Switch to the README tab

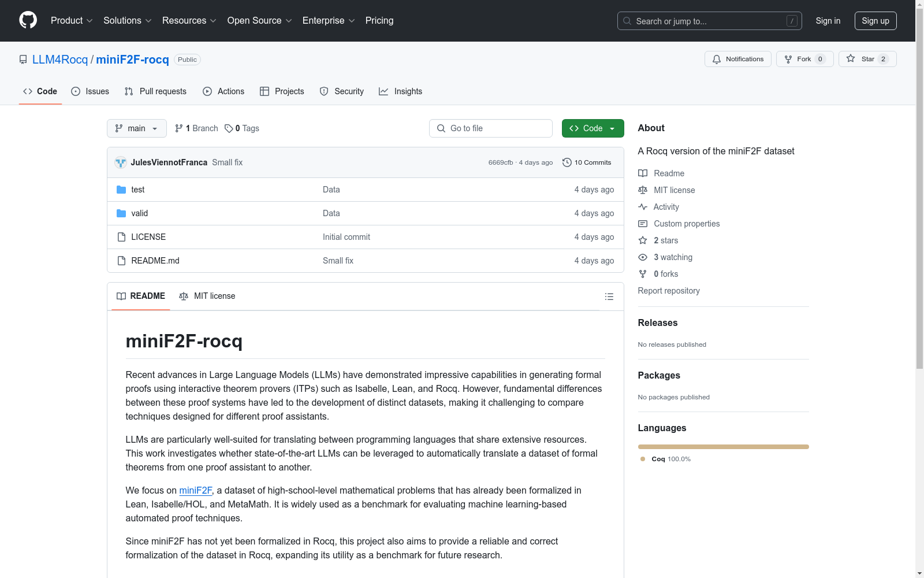[x=141, y=296]
